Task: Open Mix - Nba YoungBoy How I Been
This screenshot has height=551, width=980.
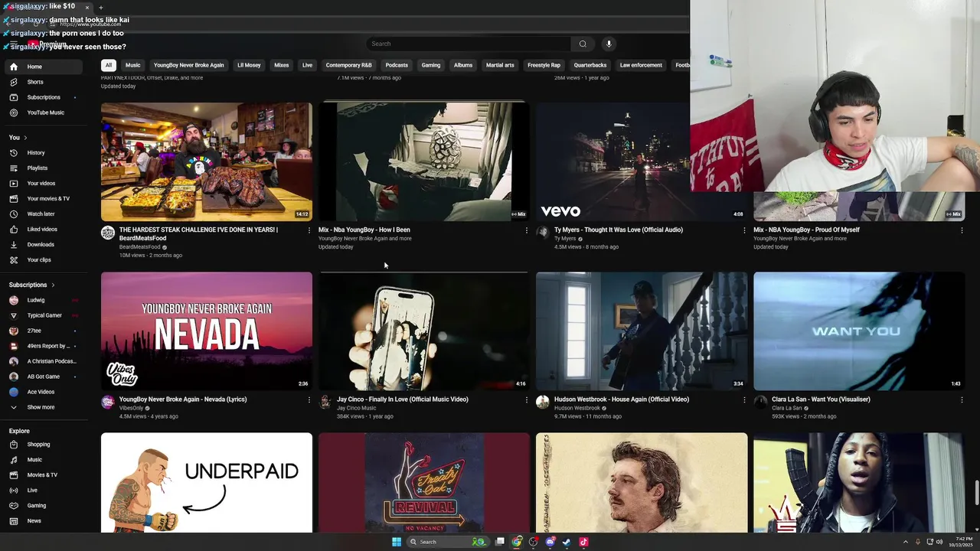Action: (x=364, y=230)
